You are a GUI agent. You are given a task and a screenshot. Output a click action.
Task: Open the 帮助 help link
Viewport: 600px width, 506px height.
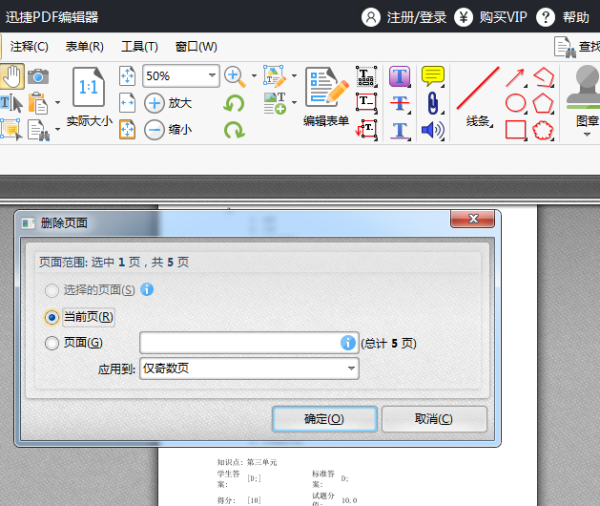576,17
